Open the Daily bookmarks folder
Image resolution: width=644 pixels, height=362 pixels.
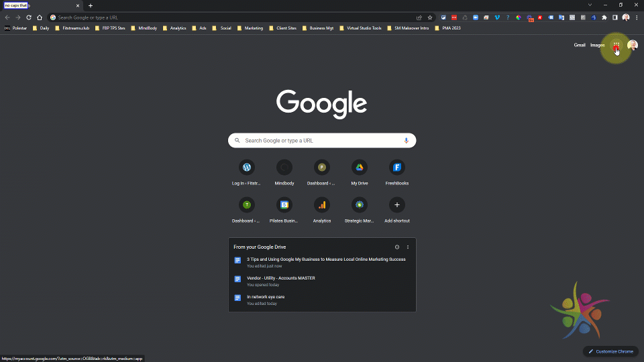coord(41,28)
